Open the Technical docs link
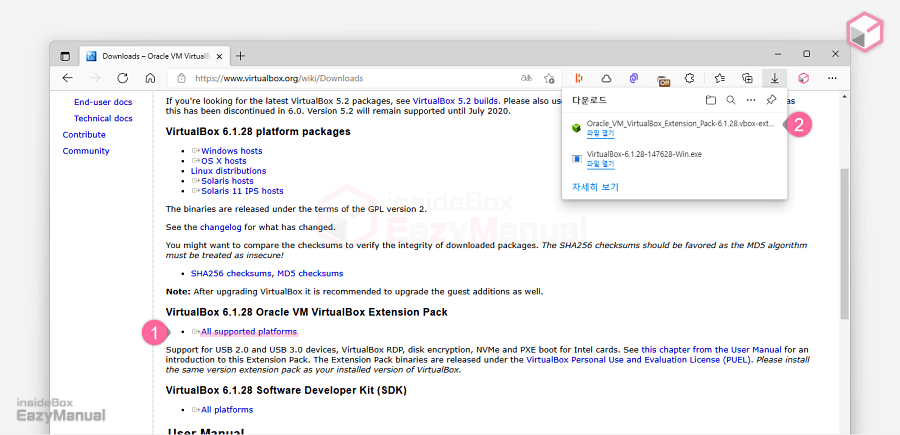This screenshot has height=435, width=900. click(x=103, y=118)
